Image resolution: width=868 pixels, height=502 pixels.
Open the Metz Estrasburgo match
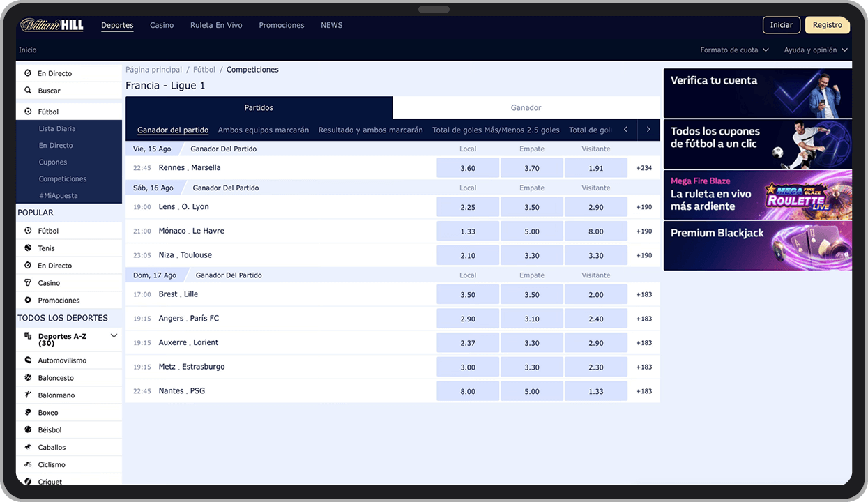coord(192,367)
